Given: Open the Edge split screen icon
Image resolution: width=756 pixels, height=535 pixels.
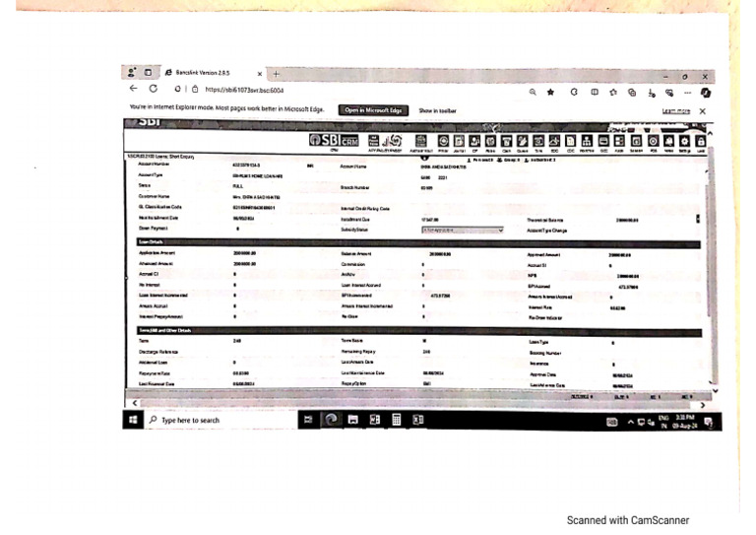Looking at the screenshot, I should [595, 92].
